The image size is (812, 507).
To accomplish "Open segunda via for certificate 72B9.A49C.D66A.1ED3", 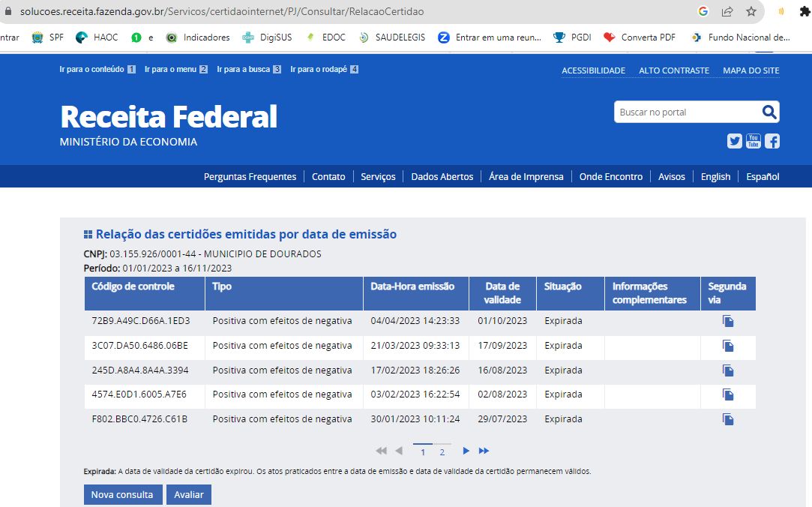I will coord(728,321).
